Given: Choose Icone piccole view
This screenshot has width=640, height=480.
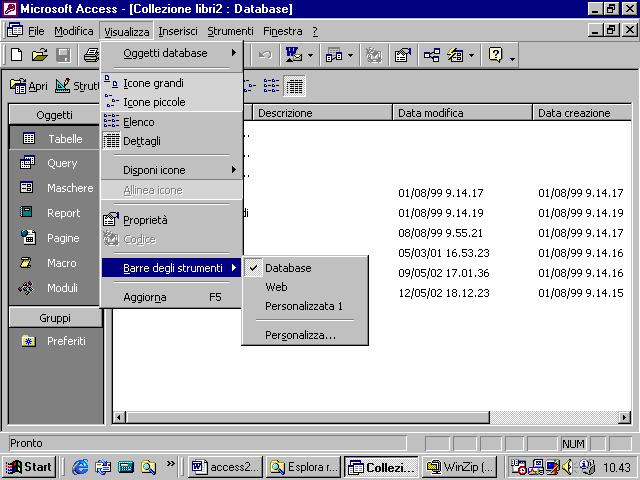Looking at the screenshot, I should tap(171, 102).
